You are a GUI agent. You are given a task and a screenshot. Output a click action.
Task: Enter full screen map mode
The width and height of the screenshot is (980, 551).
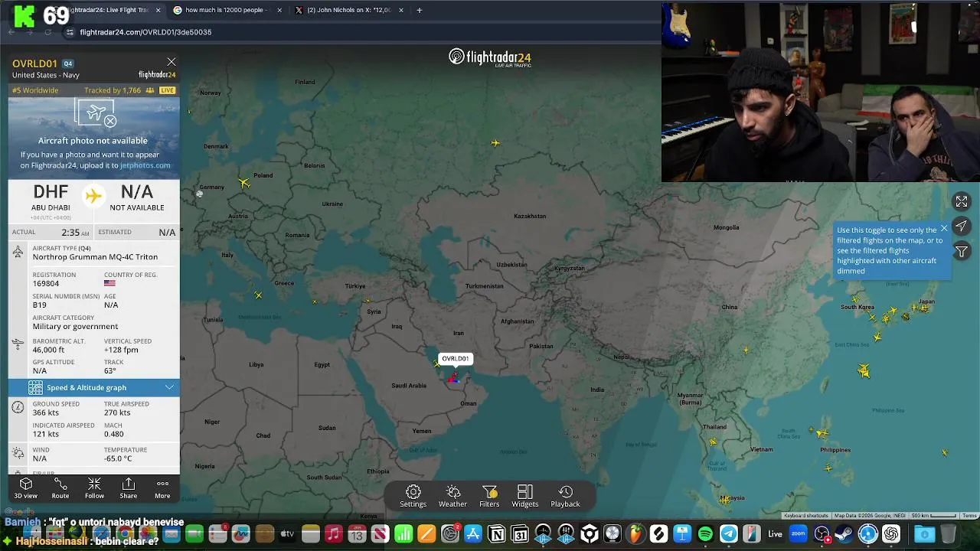(962, 201)
